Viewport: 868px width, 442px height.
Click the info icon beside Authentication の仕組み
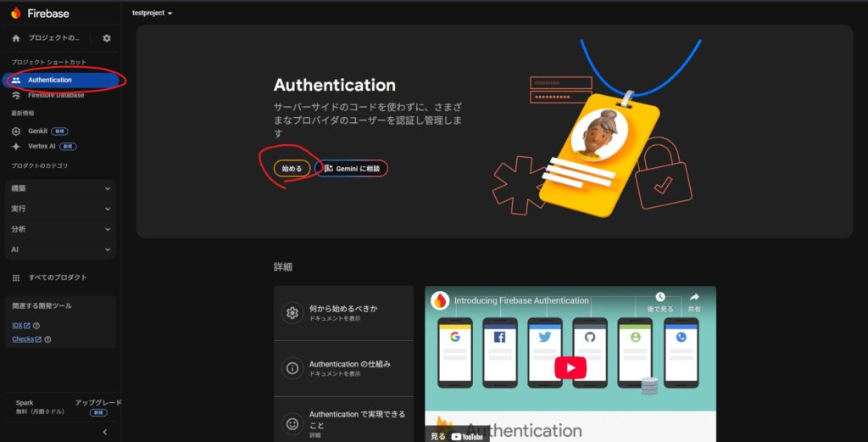point(292,368)
